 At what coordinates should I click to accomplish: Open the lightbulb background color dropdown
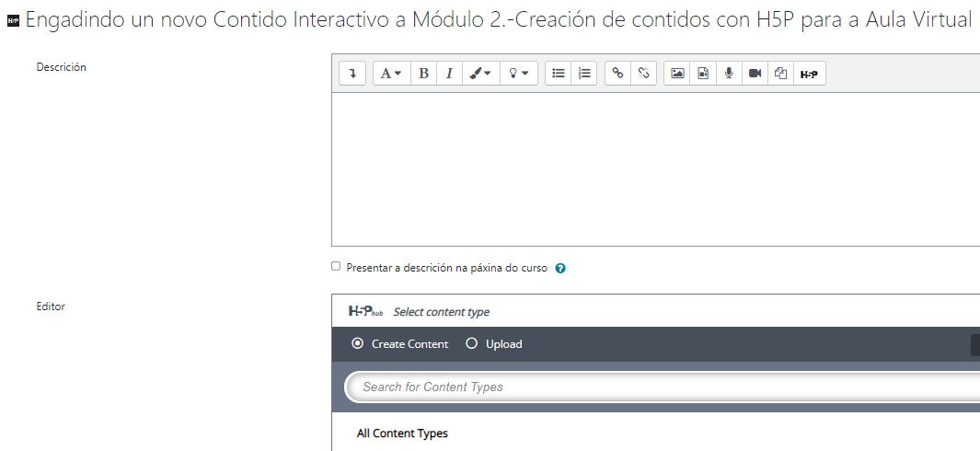(x=519, y=74)
